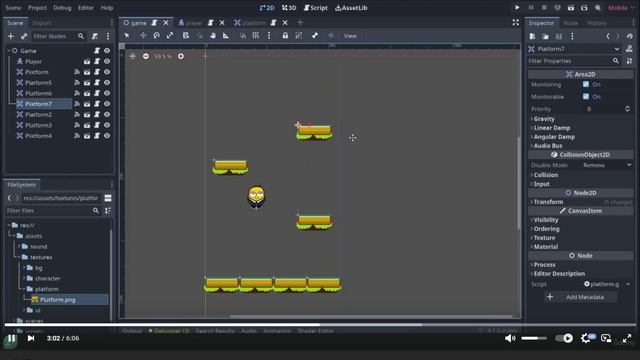Zoom out with the minus viewport button
This screenshot has height=360, width=640.
coord(146,56)
